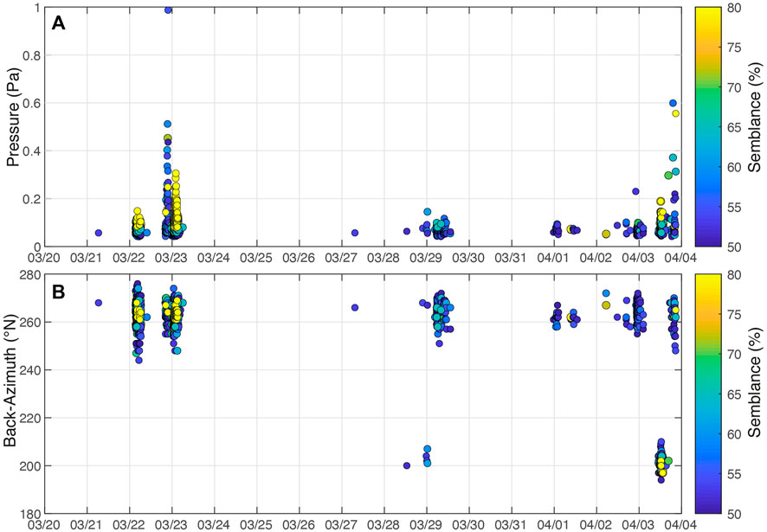Click the green point near 202° in panel B
767x532 pixels.
pyautogui.click(x=668, y=460)
